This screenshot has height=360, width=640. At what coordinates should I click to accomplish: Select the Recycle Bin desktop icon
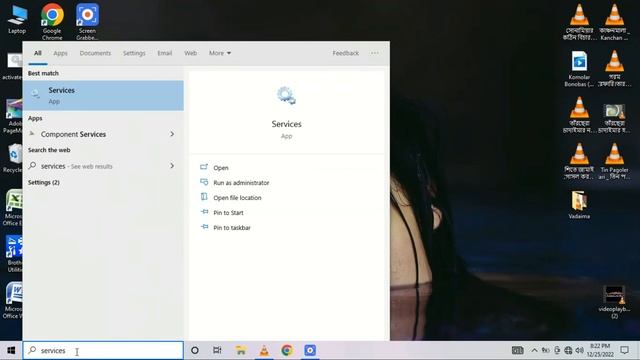click(x=14, y=158)
